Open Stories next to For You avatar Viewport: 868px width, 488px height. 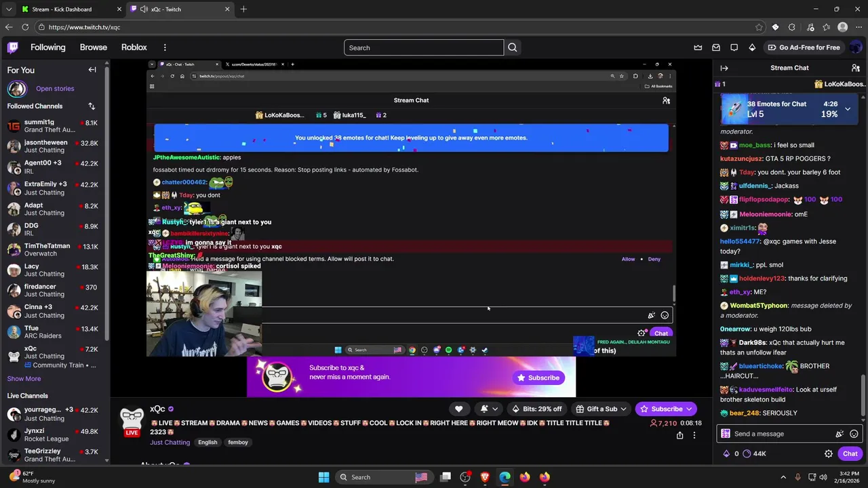pos(55,89)
